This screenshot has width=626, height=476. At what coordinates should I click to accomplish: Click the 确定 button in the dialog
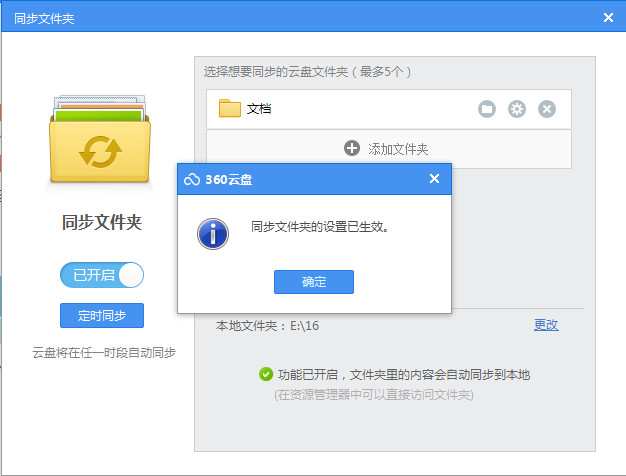tap(314, 282)
